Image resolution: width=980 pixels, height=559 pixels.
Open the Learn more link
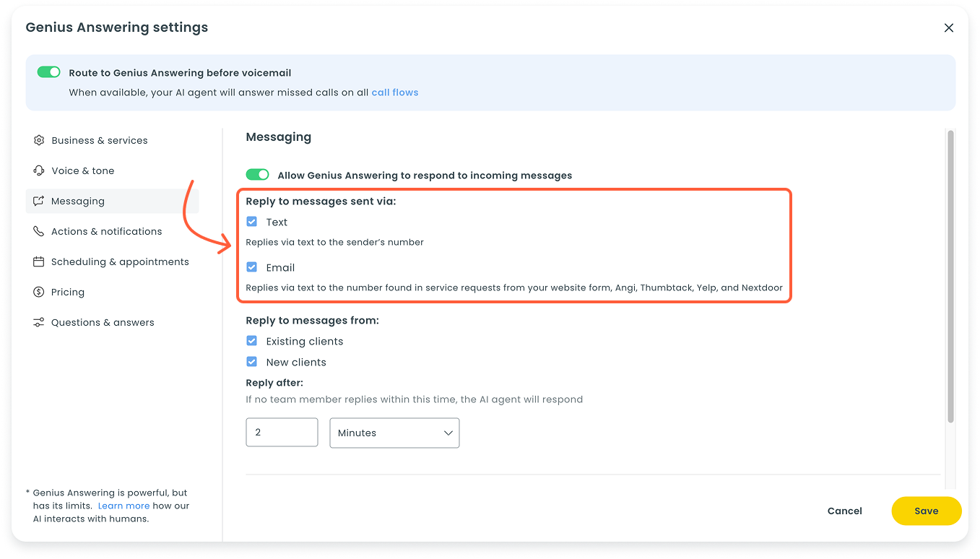123,506
